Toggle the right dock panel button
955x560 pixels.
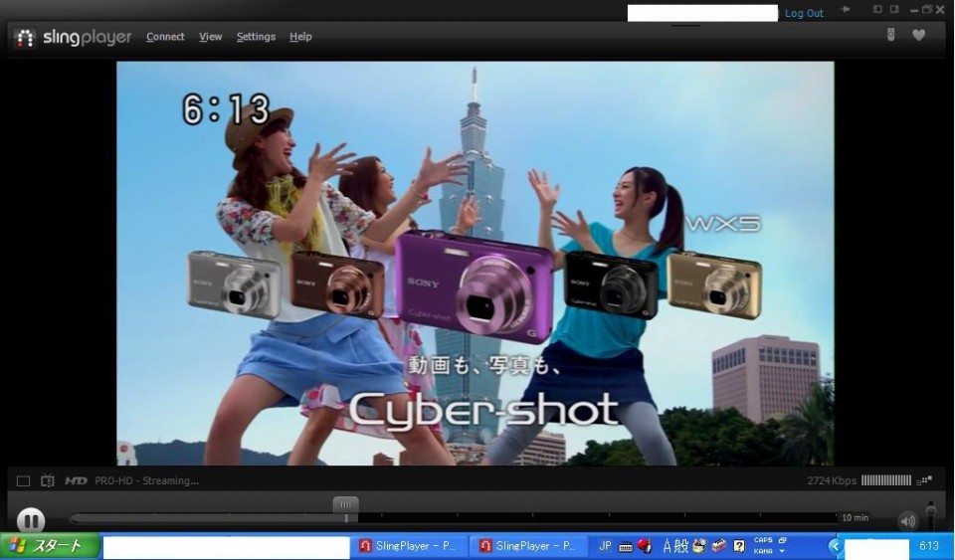[x=894, y=10]
